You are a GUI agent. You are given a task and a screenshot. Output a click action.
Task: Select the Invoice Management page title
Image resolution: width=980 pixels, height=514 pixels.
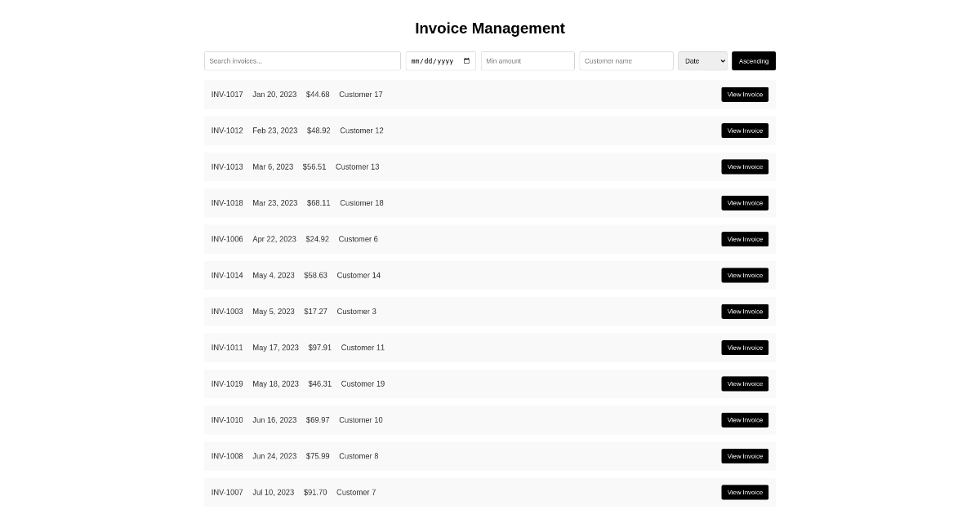[x=490, y=28]
